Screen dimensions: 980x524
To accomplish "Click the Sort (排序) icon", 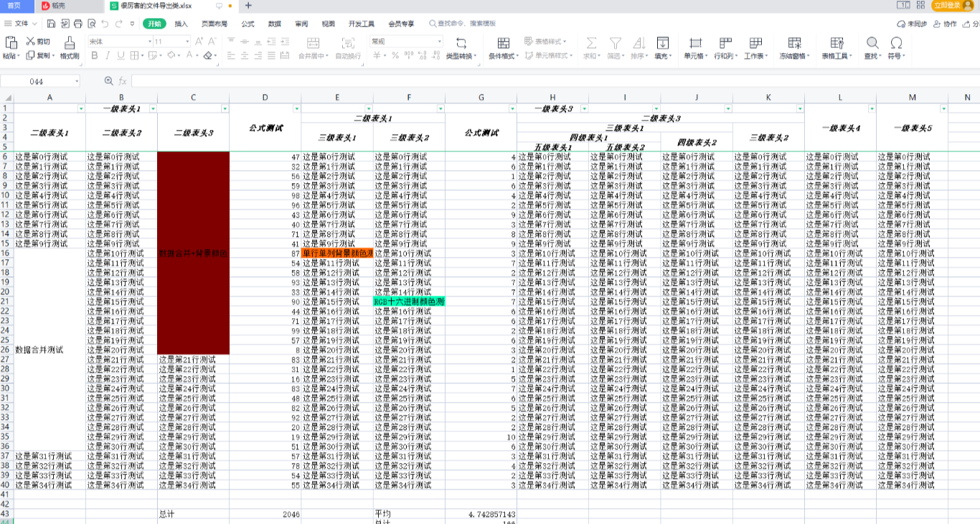I will [x=639, y=43].
